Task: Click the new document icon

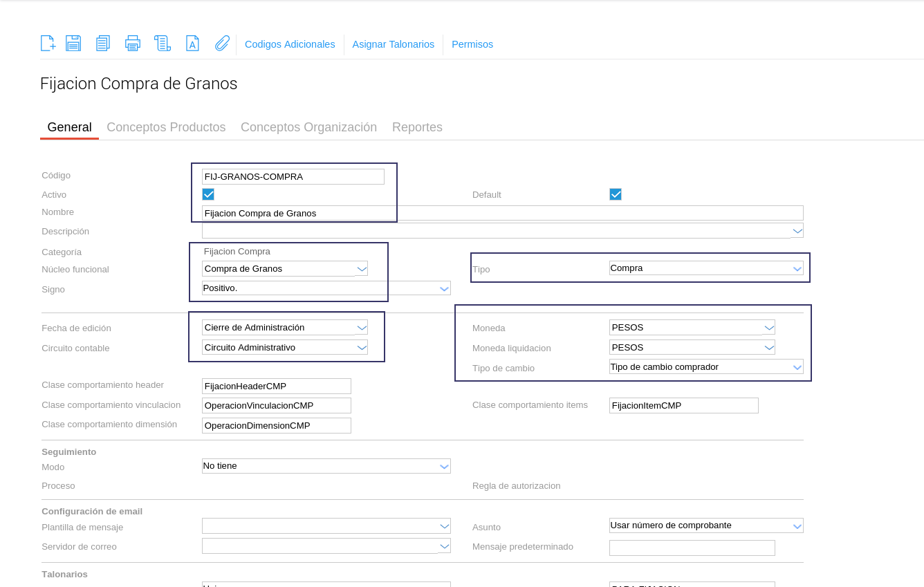Action: click(x=48, y=44)
